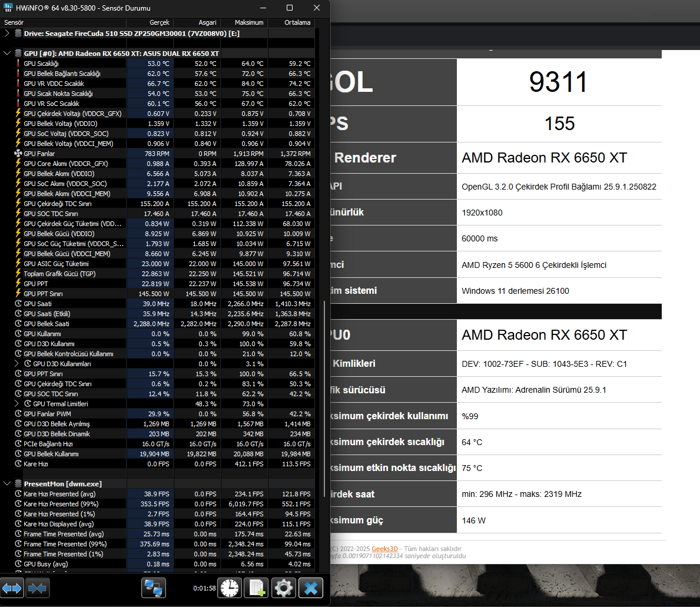Screen dimensions: 700x607
Task: Click the icon beside GPU Bellek Saati
Action: pos(18,324)
